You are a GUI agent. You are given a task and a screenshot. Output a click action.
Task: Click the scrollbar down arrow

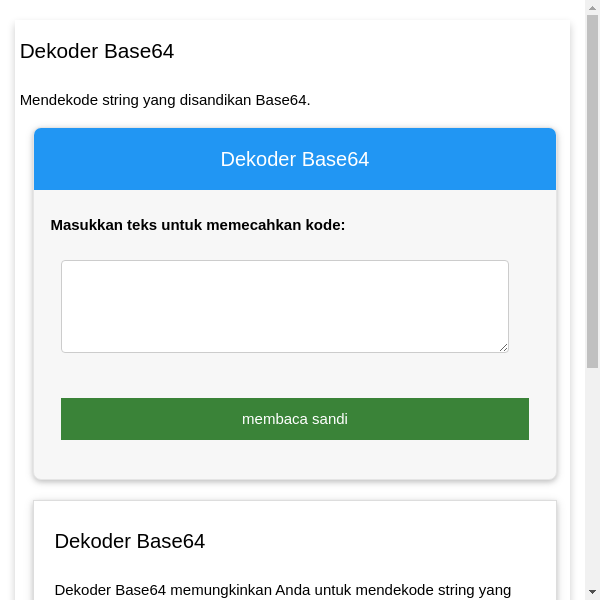tap(592, 592)
